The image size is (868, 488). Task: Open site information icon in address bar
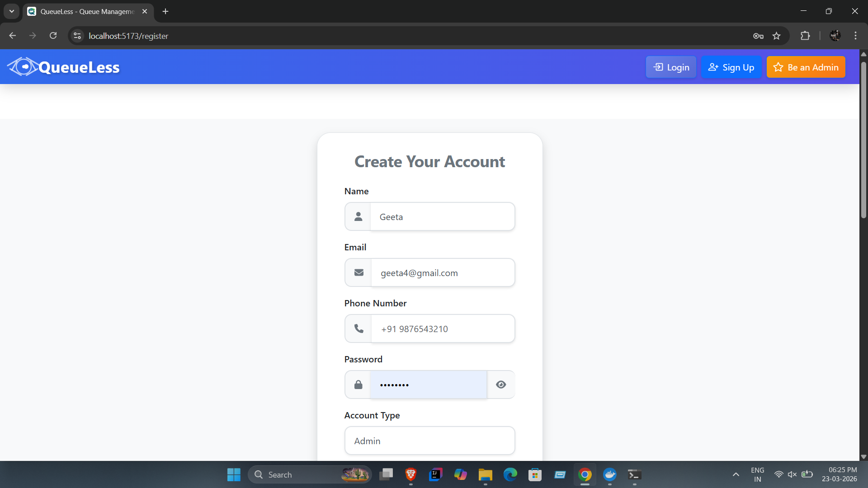click(x=77, y=36)
